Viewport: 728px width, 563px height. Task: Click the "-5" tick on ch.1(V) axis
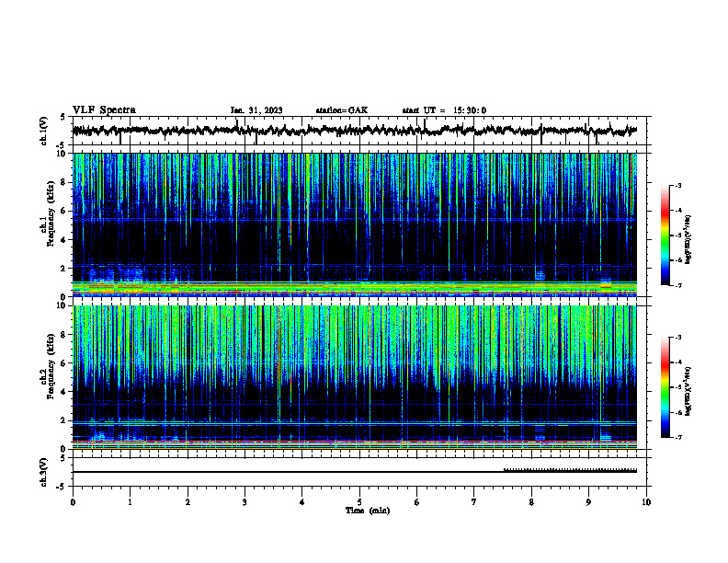62,145
